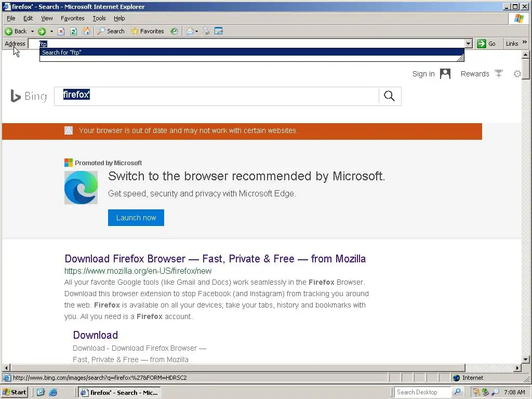
Task: Click the Search Desktop input field
Action: (x=422, y=392)
